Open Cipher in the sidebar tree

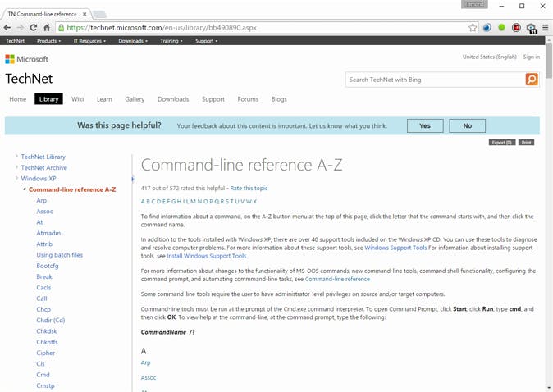(46, 353)
